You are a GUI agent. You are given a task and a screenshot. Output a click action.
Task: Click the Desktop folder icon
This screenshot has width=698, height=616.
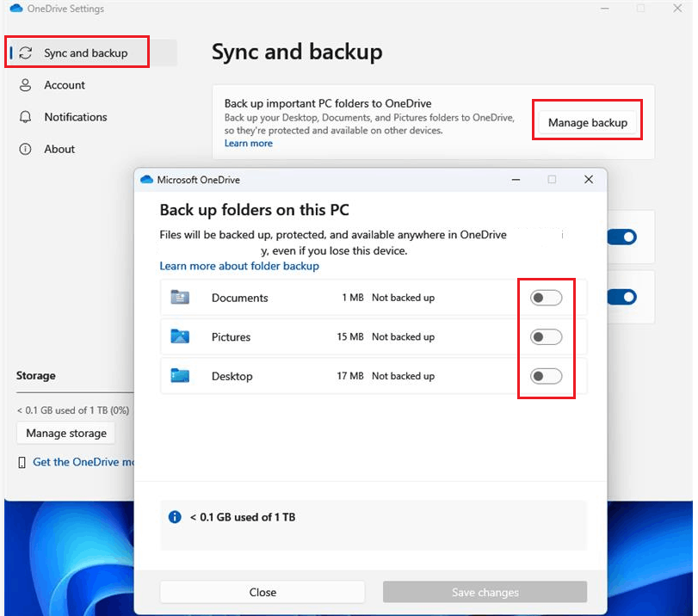pyautogui.click(x=180, y=375)
